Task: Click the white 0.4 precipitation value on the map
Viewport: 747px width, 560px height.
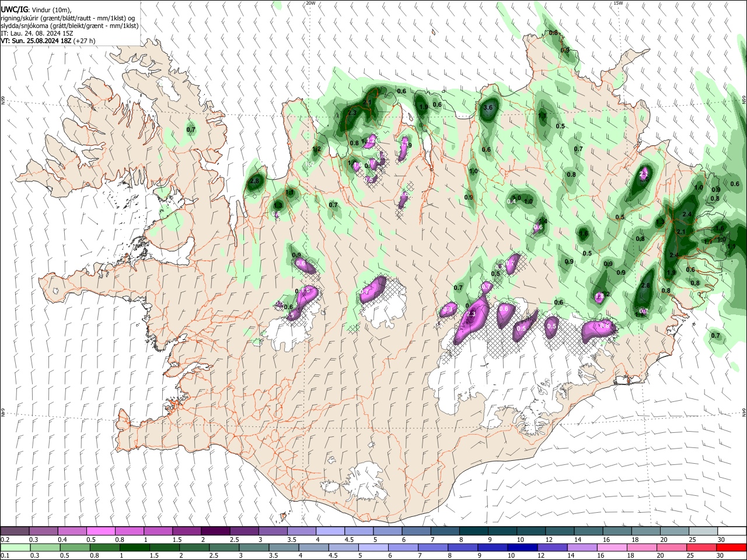Action: click(x=512, y=201)
